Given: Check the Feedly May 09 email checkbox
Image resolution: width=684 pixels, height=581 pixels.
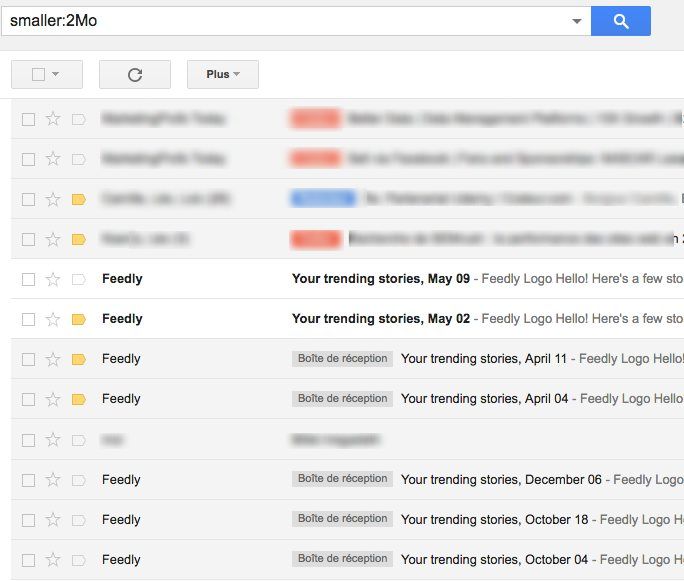Looking at the screenshot, I should [x=28, y=279].
